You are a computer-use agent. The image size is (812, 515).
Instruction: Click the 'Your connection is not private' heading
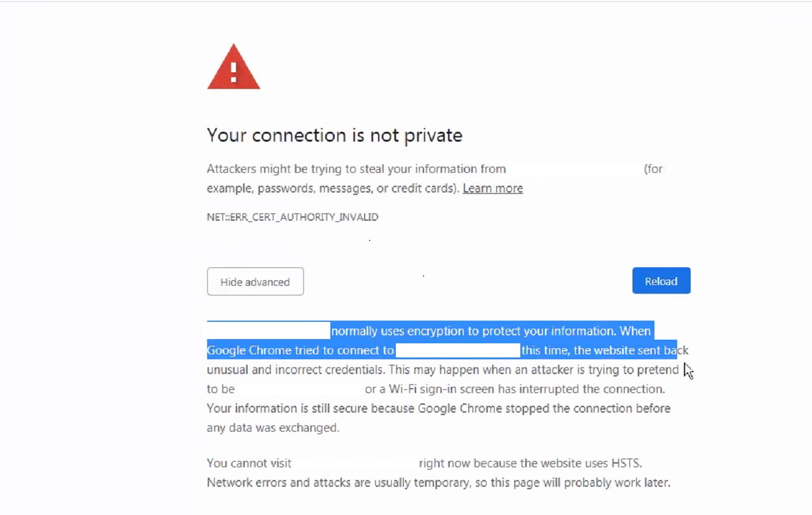point(335,135)
